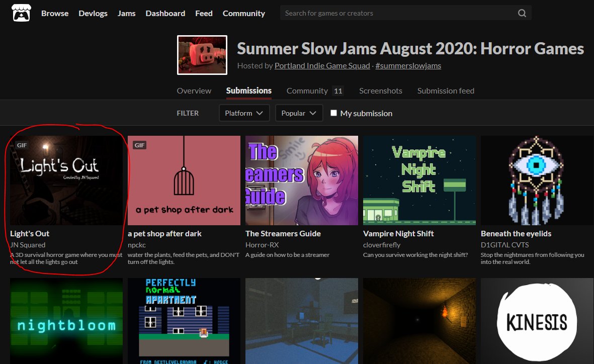Click the search magnifier icon
This screenshot has width=594, height=364.
click(522, 13)
